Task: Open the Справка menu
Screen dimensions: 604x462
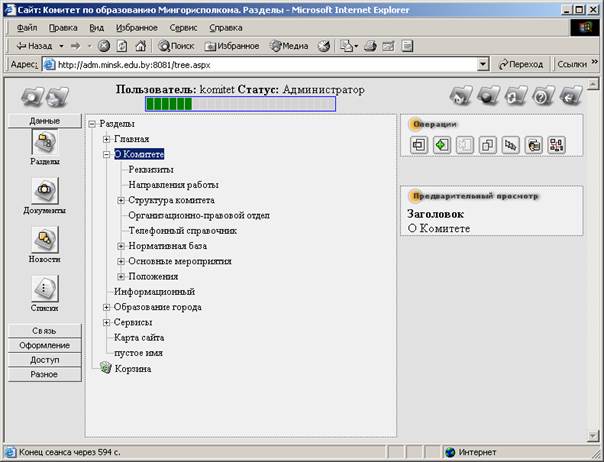Action: 226,28
